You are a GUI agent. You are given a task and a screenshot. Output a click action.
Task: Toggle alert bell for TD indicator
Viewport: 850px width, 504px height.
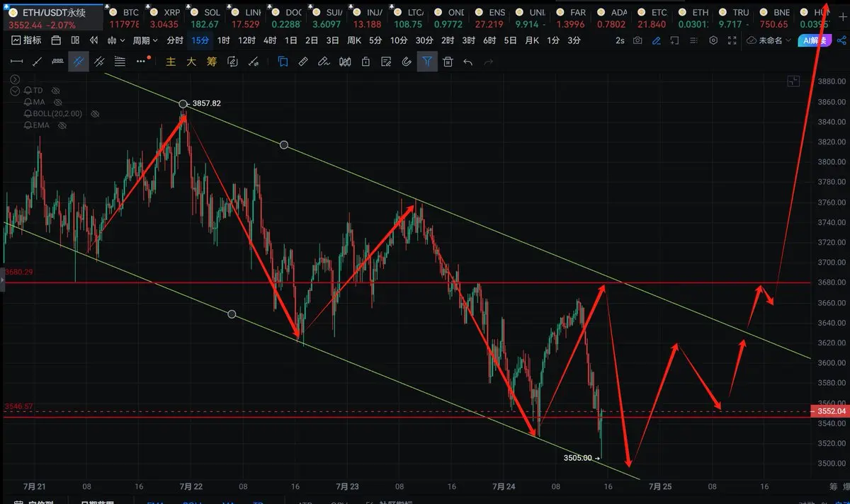click(x=28, y=91)
